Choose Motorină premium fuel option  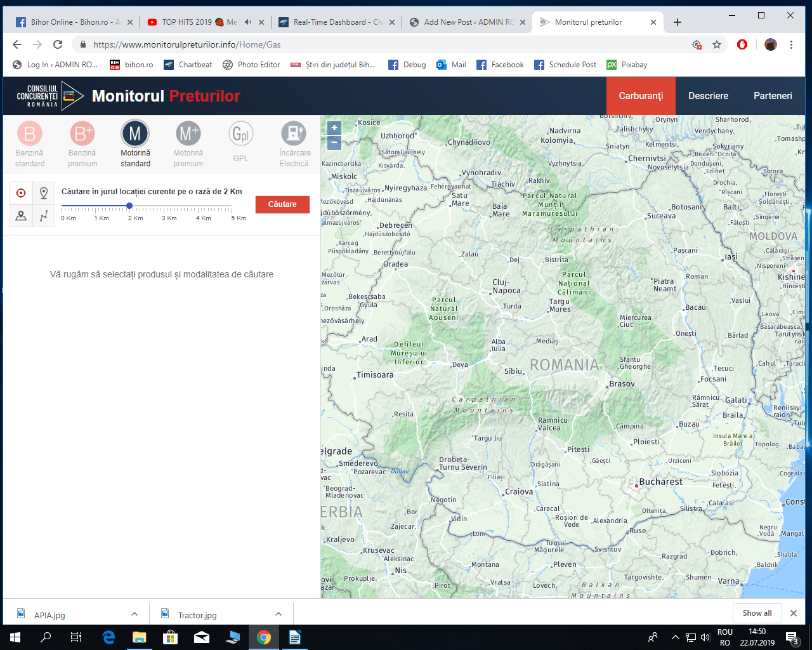[x=188, y=134]
